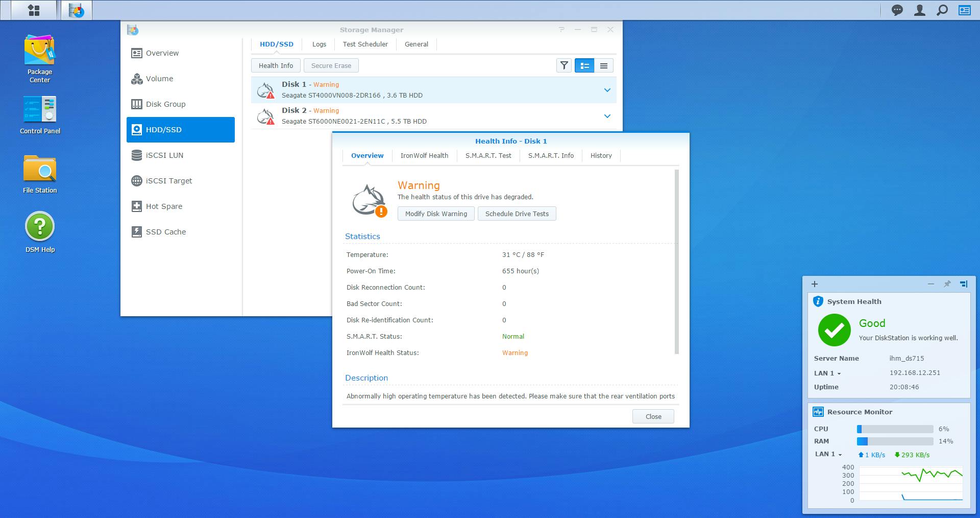Image resolution: width=980 pixels, height=518 pixels.
Task: Click the Disk 1 warning drive icon
Action: click(265, 90)
